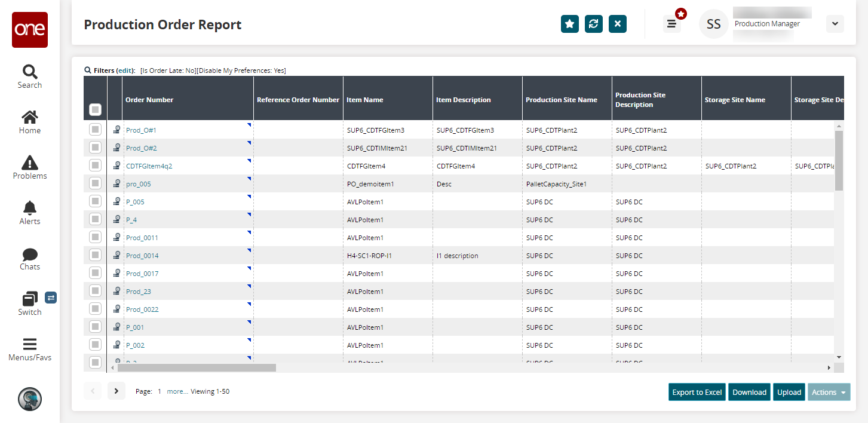
Task: Open Search from the left sidebar
Action: tap(29, 76)
